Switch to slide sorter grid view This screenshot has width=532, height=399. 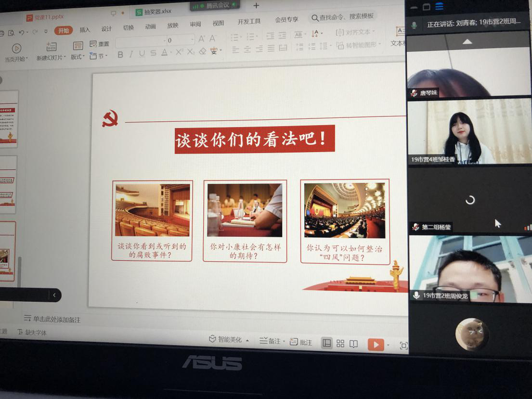point(340,344)
